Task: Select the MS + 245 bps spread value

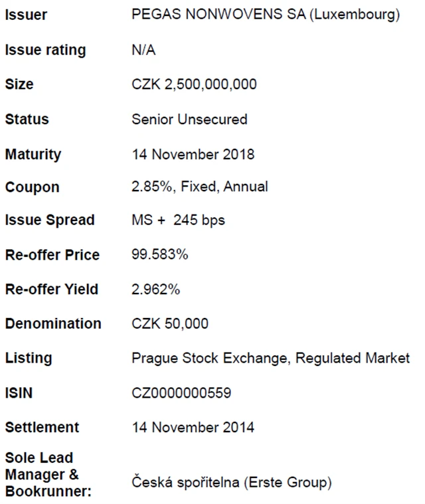Action: [178, 220]
